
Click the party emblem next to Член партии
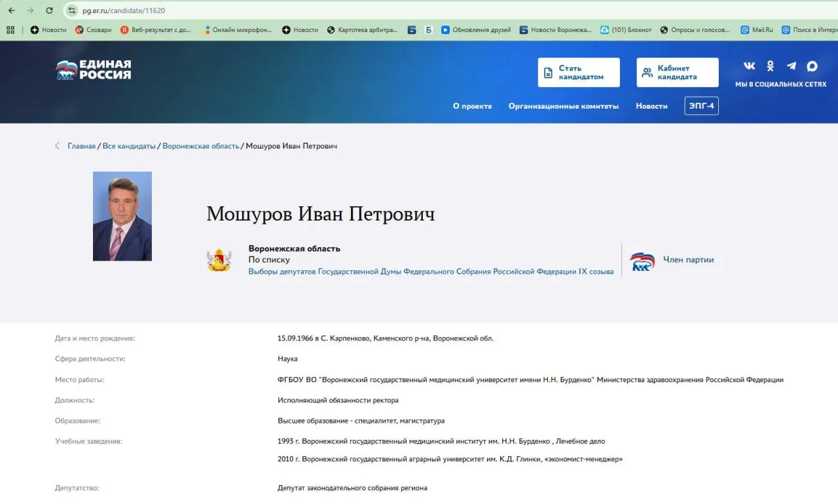(x=642, y=261)
